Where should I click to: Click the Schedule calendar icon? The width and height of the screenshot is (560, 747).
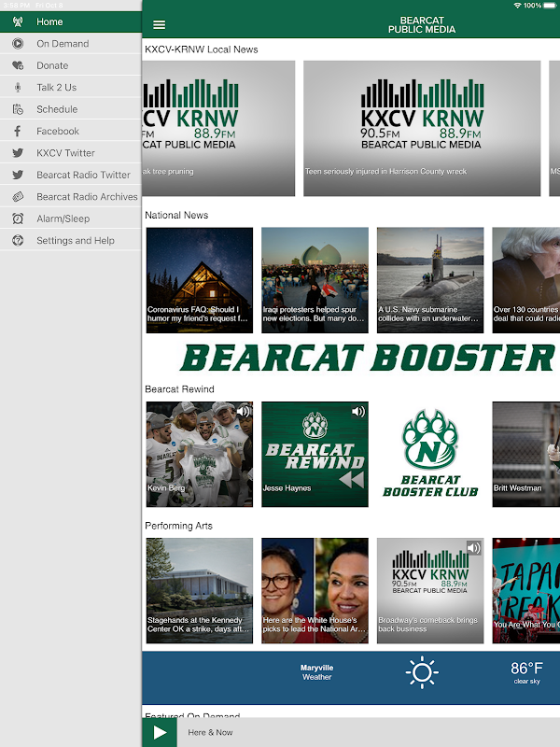click(18, 109)
